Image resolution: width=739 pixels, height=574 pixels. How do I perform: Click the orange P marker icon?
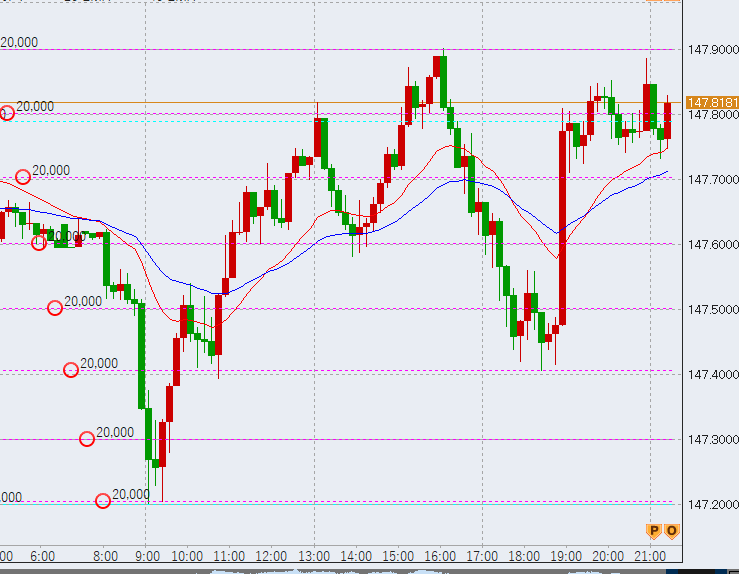pyautogui.click(x=654, y=530)
